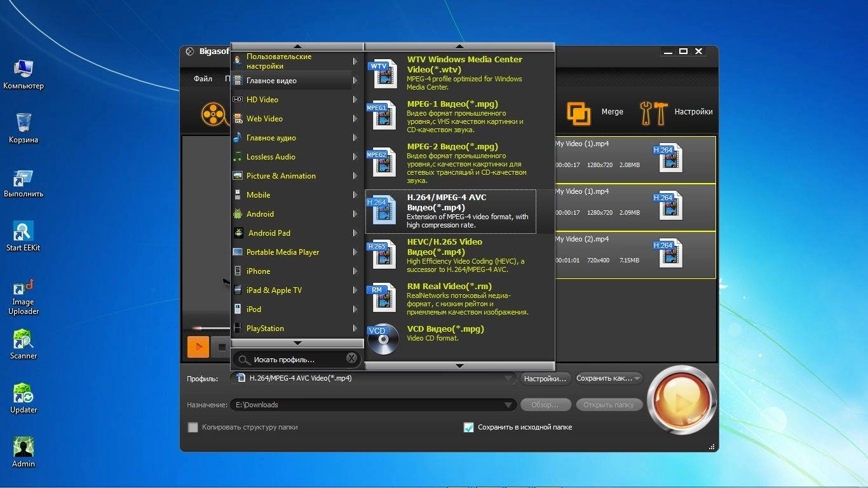Expand the Назначение path dropdown
Image resolution: width=868 pixels, height=488 pixels.
point(508,405)
